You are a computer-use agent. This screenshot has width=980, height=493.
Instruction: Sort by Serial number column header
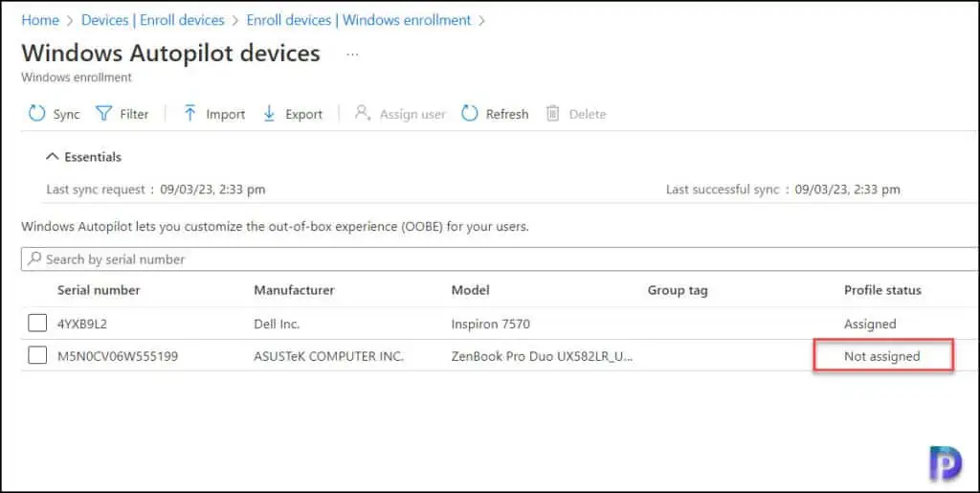point(99,290)
